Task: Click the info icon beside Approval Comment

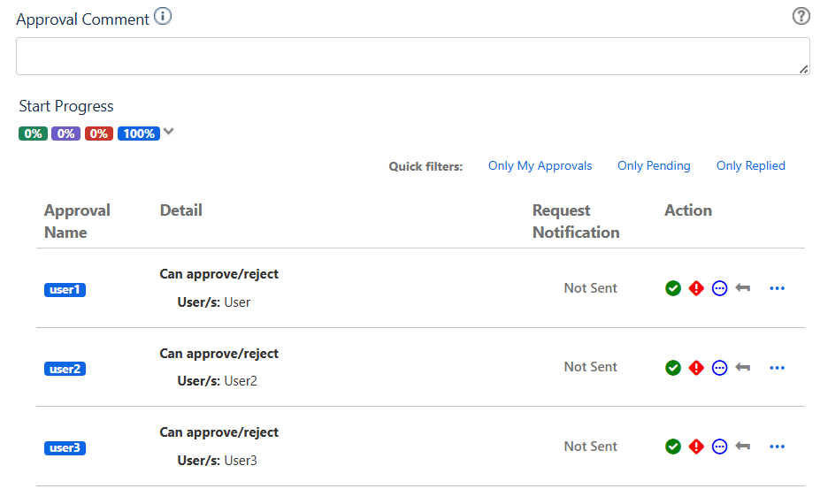Action: tap(163, 17)
